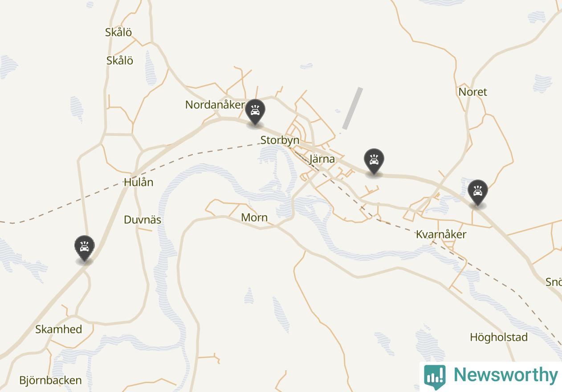The image size is (562, 392).
Task: Click the upper Skålö label
Action: (x=118, y=32)
